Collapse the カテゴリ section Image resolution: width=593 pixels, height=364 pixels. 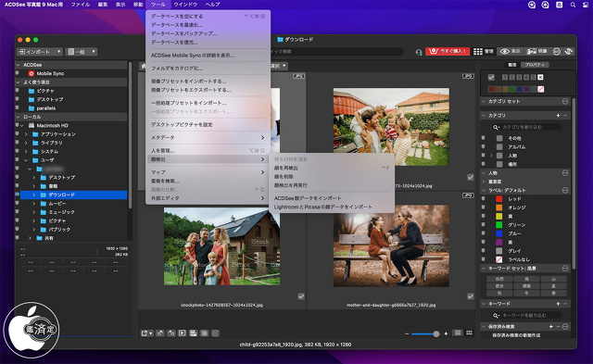[484, 115]
